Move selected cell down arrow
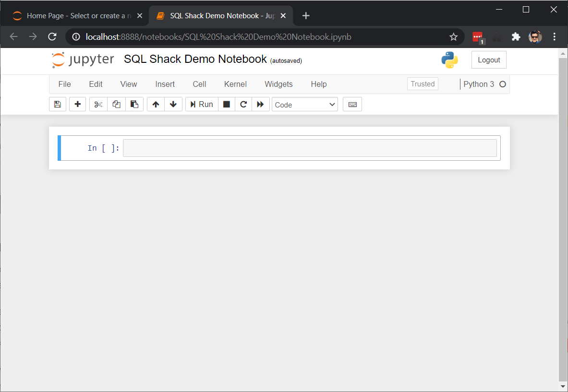 click(x=173, y=104)
